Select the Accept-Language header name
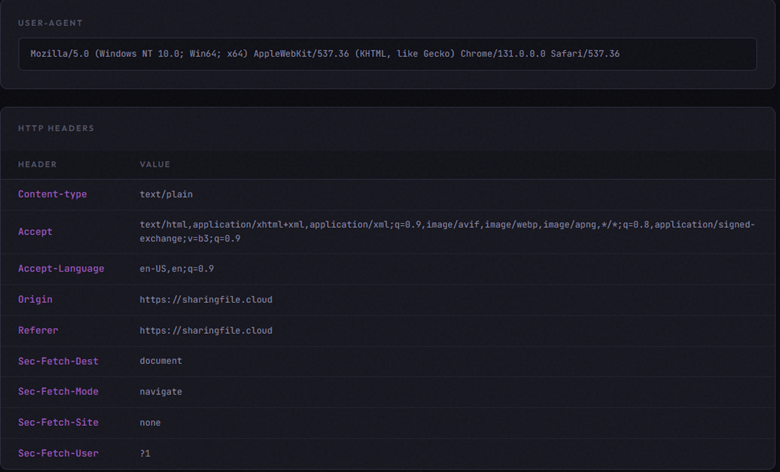780x472 pixels. [x=61, y=269]
